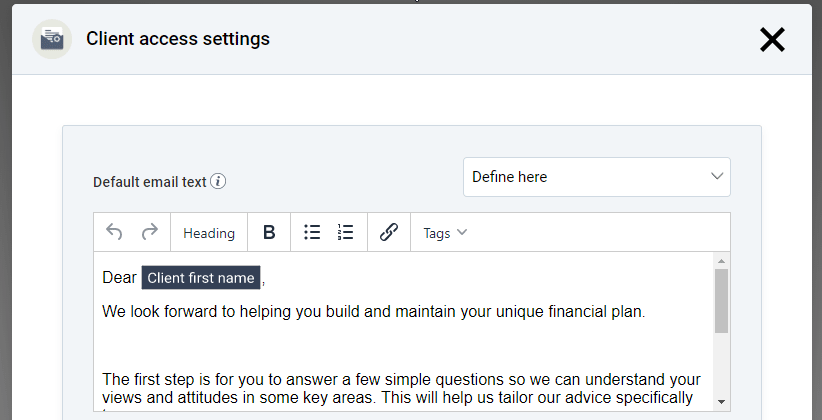Click the email editor scrollbar thumb
The width and height of the screenshot is (822, 420).
[721, 301]
